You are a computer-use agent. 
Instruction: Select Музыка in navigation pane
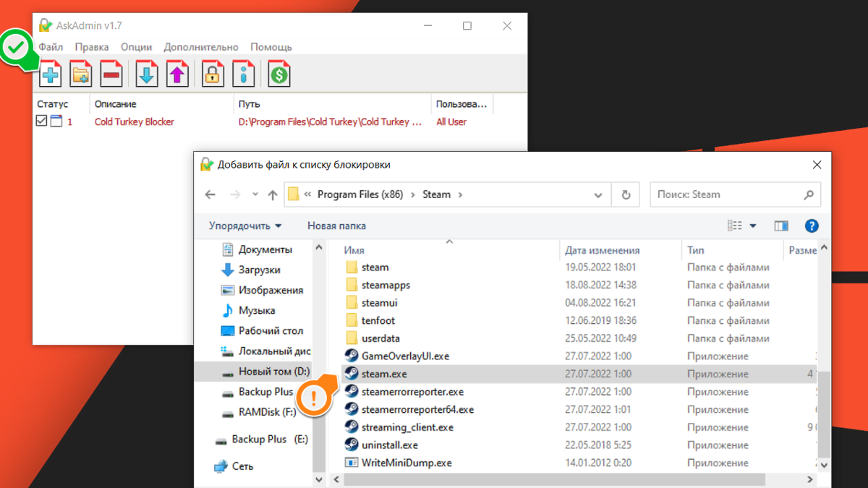pos(248,310)
